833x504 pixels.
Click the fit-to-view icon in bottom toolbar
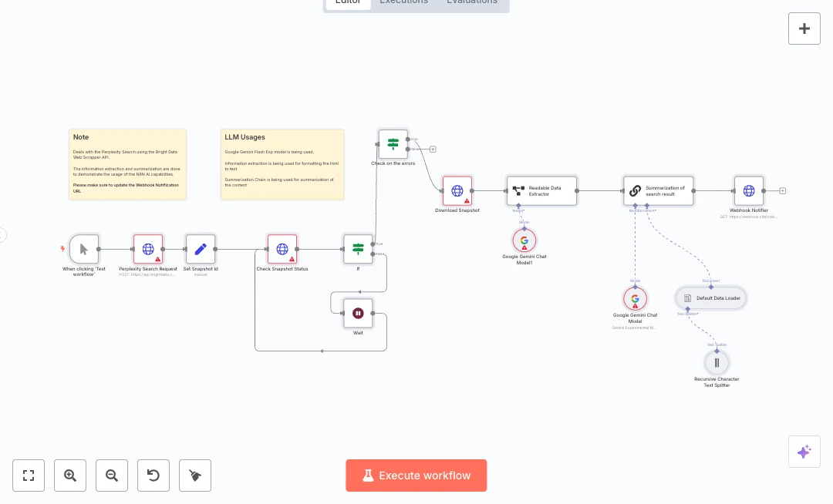29,475
